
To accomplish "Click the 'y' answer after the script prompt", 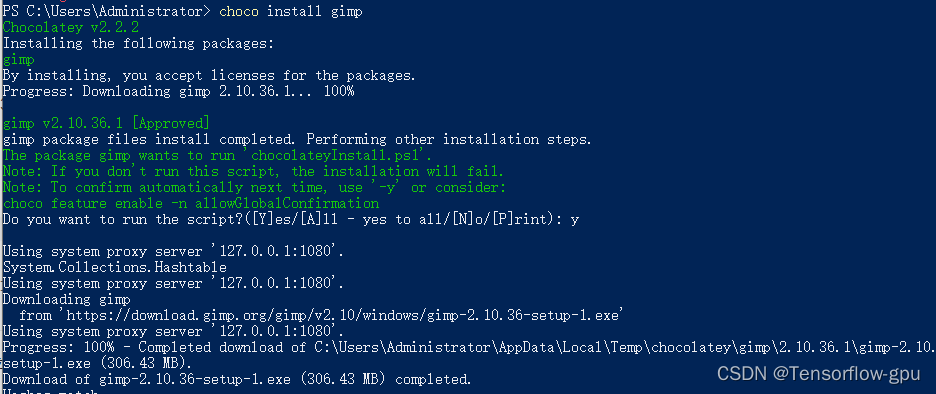I will (574, 220).
